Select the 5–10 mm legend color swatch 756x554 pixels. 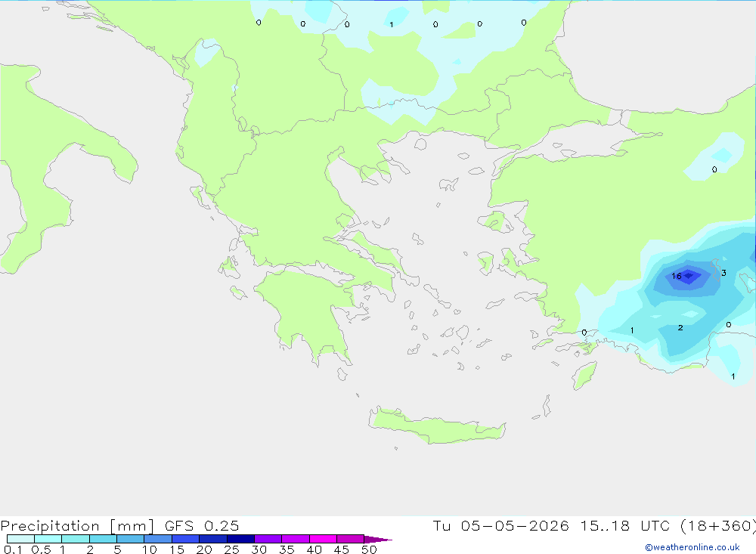click(130, 539)
